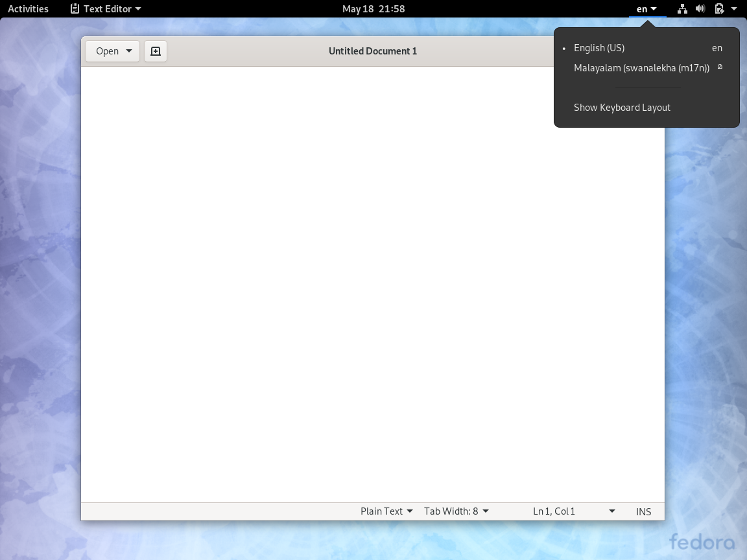Open the Tab Width: 8 dropdown
The image size is (747, 560).
coord(456,511)
